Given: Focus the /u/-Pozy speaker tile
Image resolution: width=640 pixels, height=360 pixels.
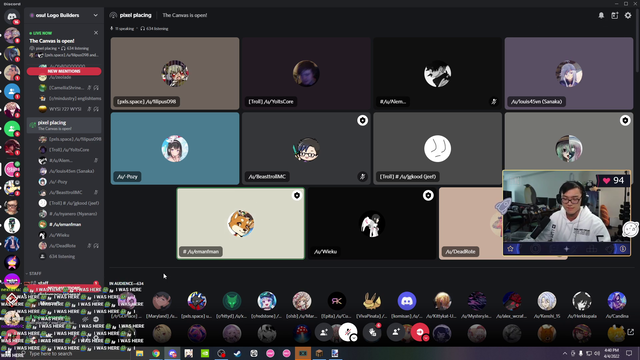Looking at the screenshot, I should pyautogui.click(x=175, y=149).
